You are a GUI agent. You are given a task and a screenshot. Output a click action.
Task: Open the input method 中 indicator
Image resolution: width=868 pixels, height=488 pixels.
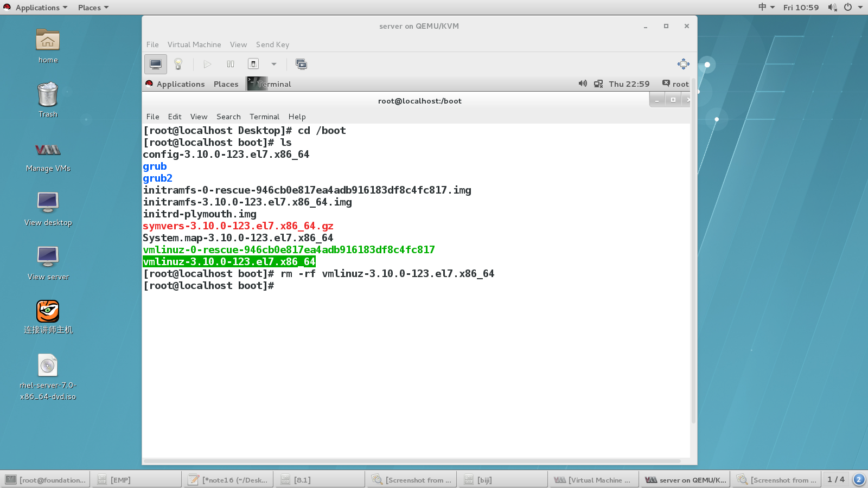(766, 7)
